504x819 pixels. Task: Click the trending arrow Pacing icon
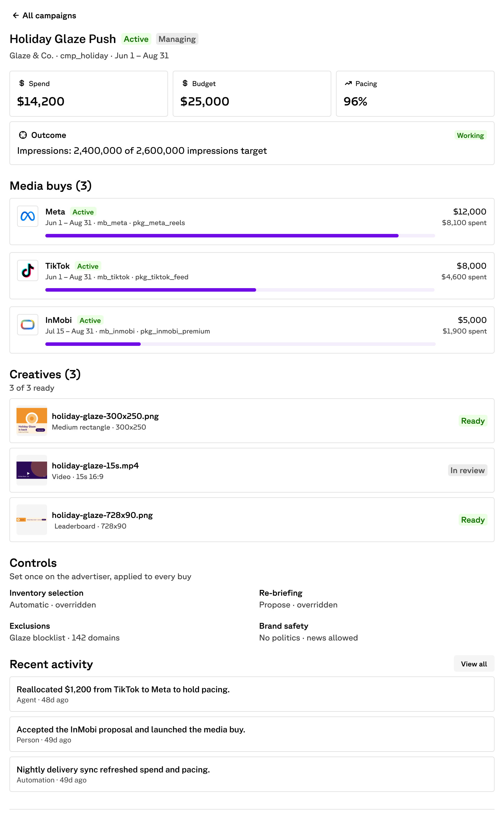pos(348,83)
